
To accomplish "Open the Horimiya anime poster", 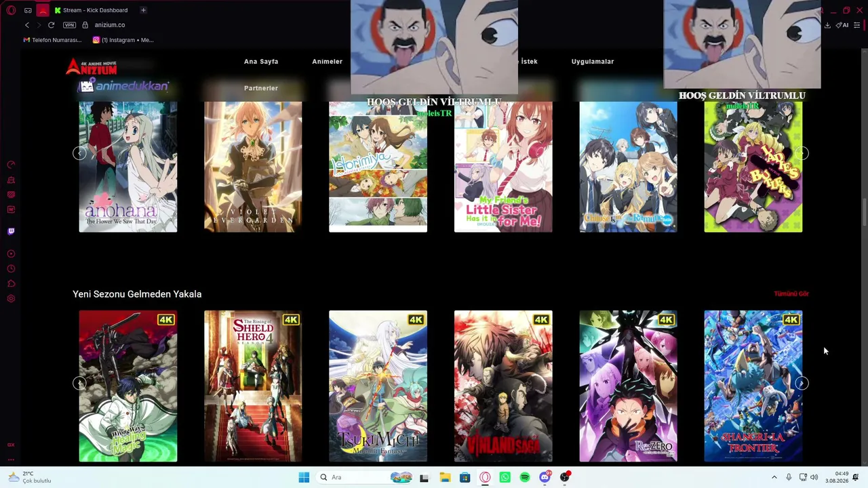I will click(378, 167).
